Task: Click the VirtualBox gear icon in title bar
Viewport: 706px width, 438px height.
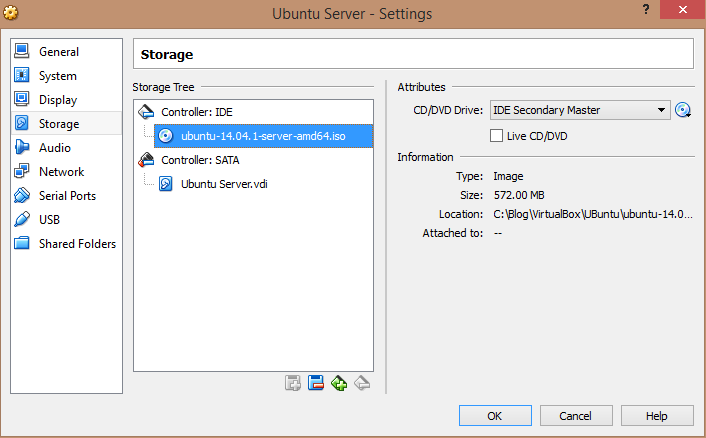Action: point(11,13)
